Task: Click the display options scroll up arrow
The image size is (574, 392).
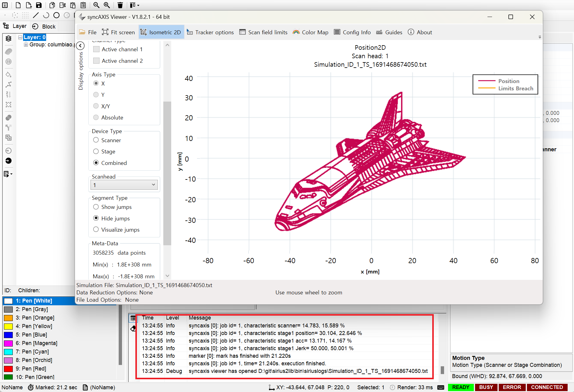Action: click(167, 45)
